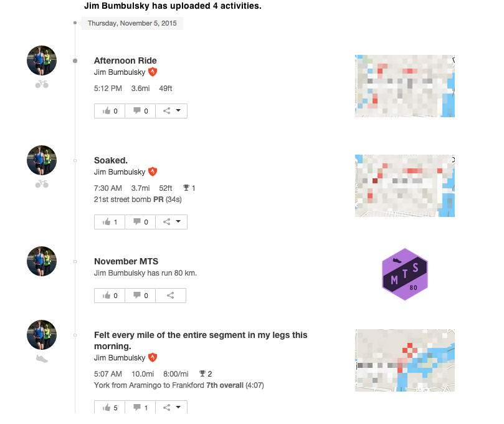The height and width of the screenshot is (424, 504).
Task: Click Jim's avatar beside Afternoon Ride
Action: [x=42, y=60]
